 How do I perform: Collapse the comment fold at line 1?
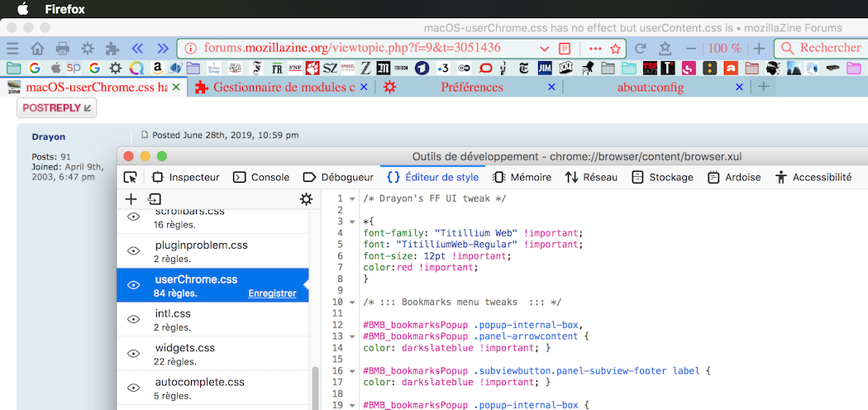click(x=351, y=198)
